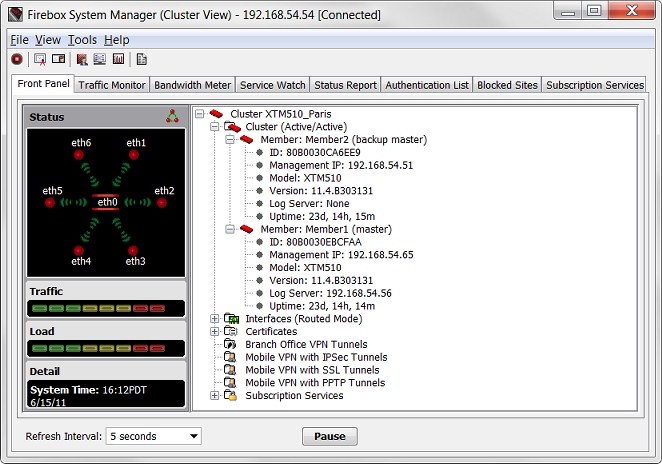Image resolution: width=662 pixels, height=464 pixels.
Task: Click the red device icon beside Member1
Action: [x=246, y=229]
